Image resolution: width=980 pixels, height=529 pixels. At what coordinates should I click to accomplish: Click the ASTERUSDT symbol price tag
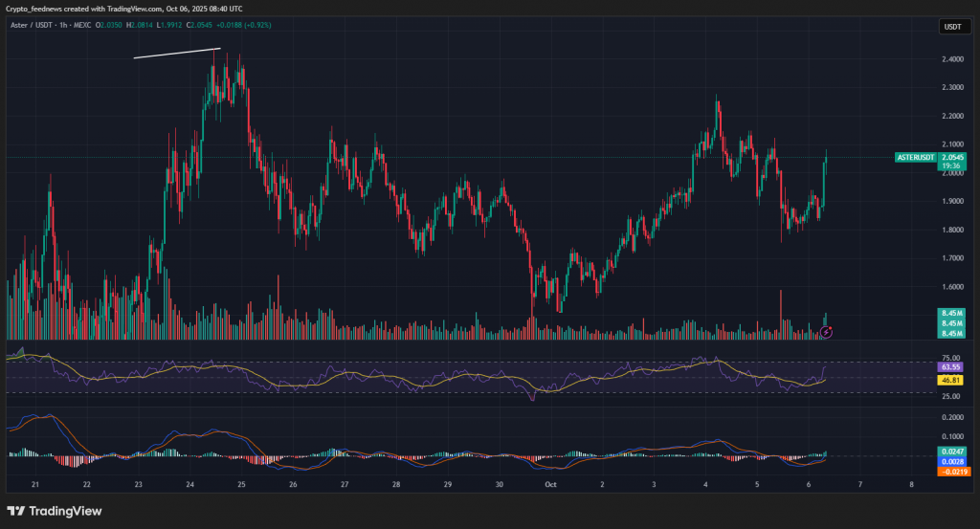click(916, 157)
